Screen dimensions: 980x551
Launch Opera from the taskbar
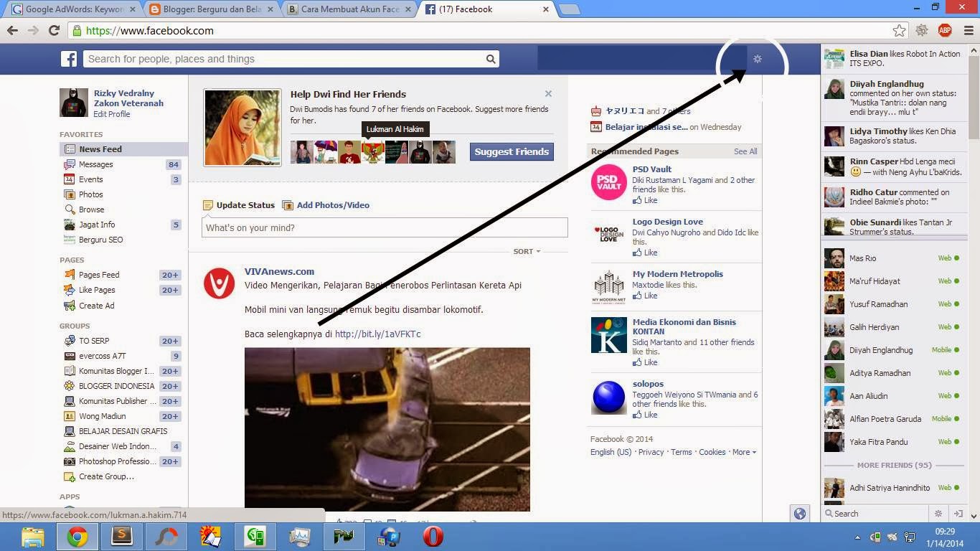[x=433, y=537]
